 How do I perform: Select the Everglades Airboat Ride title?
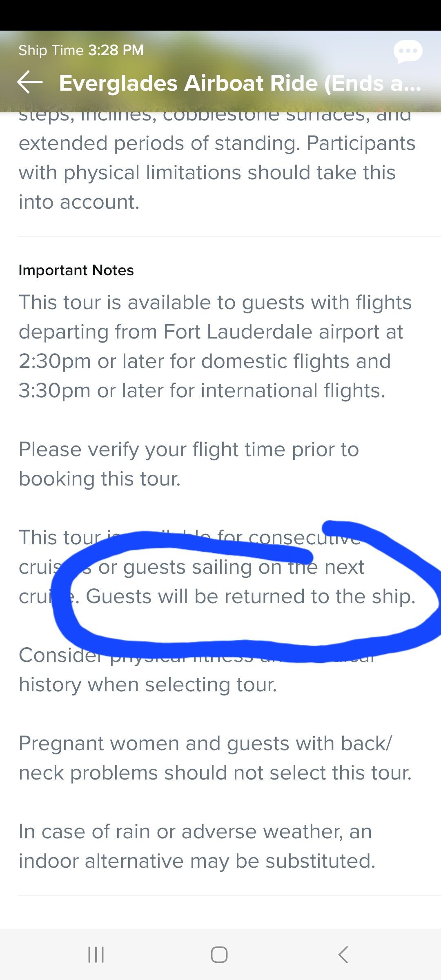click(240, 83)
